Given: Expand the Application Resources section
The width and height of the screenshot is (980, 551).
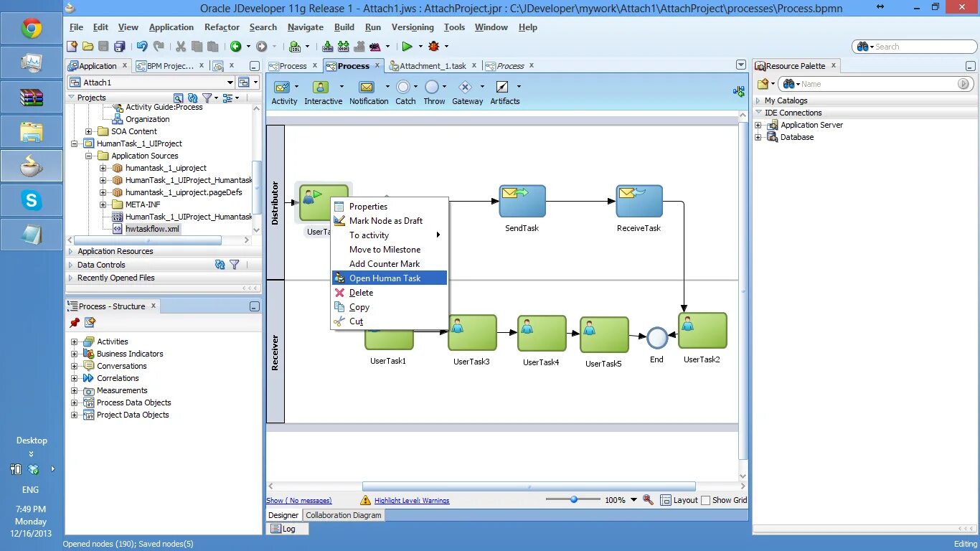Looking at the screenshot, I should point(71,251).
